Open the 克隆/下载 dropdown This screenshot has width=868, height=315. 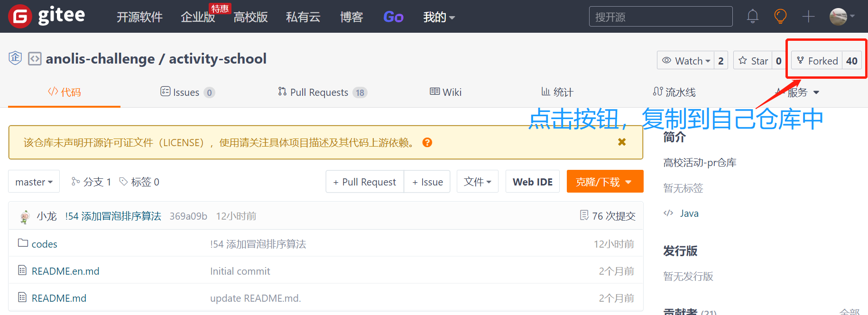(x=605, y=182)
